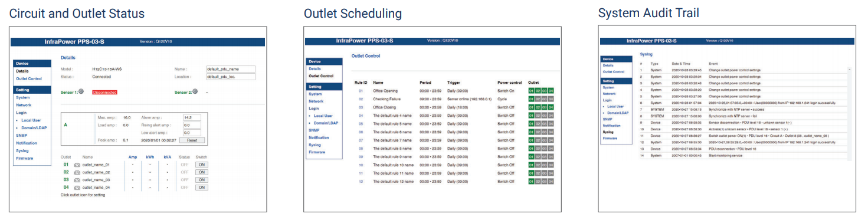Screen dimensions: 868x220
Task: Open Domain/LDAP under Login in scheduling panel
Action: coord(325,123)
